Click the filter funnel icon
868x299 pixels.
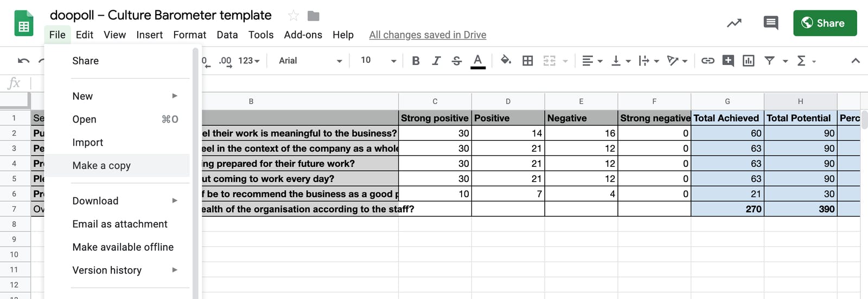point(769,61)
